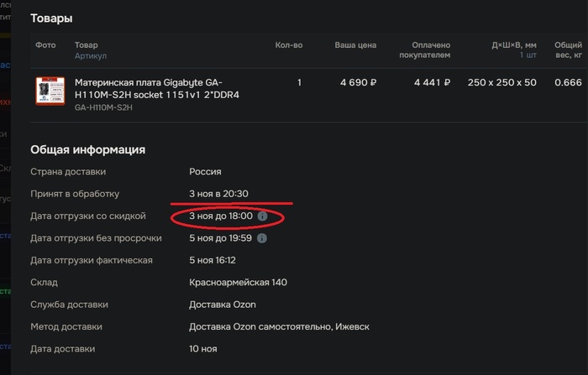Click the warehouse value Красноармейская 140
This screenshot has width=588, height=375.
[238, 283]
